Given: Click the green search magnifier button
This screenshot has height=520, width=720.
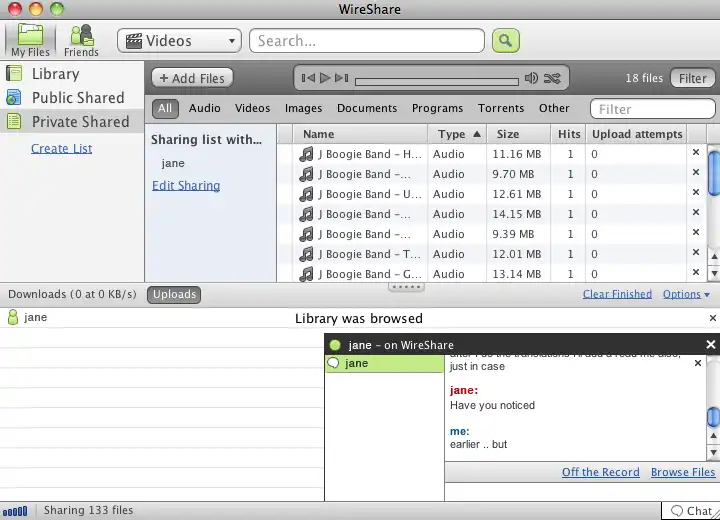Looking at the screenshot, I should [x=506, y=40].
